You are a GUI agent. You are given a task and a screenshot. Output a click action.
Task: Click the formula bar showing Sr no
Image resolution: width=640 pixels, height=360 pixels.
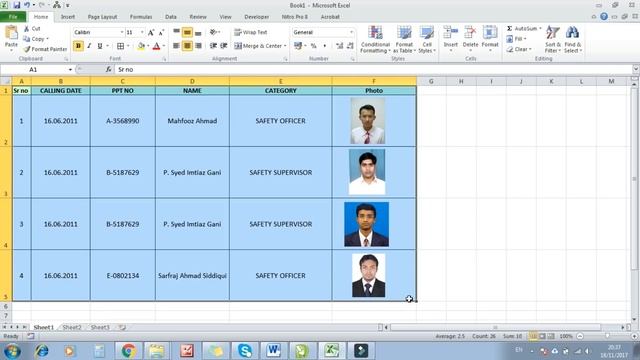coord(373,69)
